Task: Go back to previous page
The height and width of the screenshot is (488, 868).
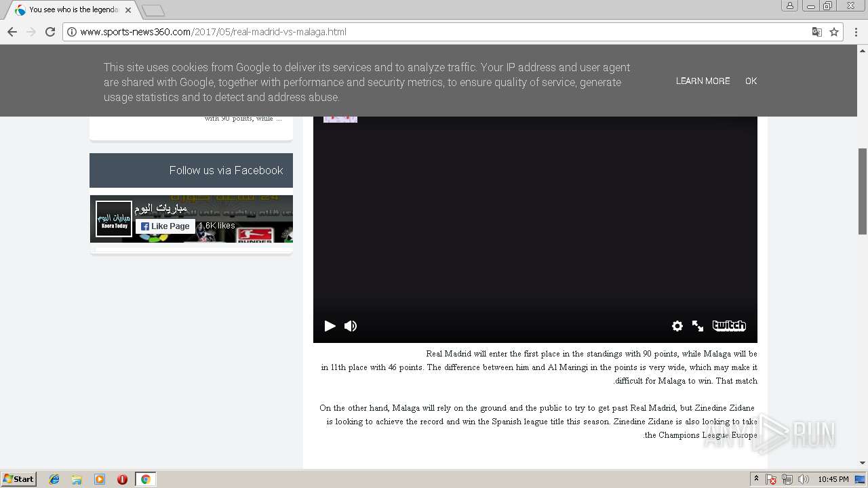Action: point(12,32)
